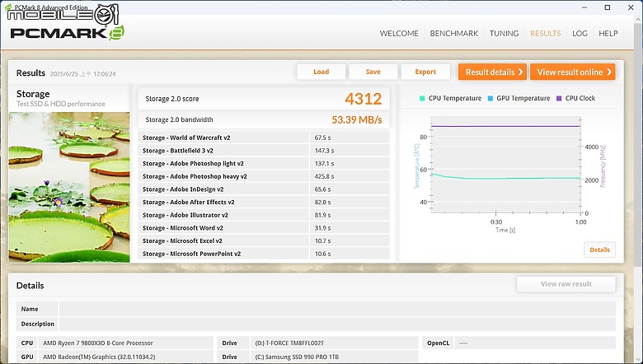Click the teal CPU Temperature line in chart
Viewport: 643px width, 364px height.
pyautogui.click(x=505, y=178)
